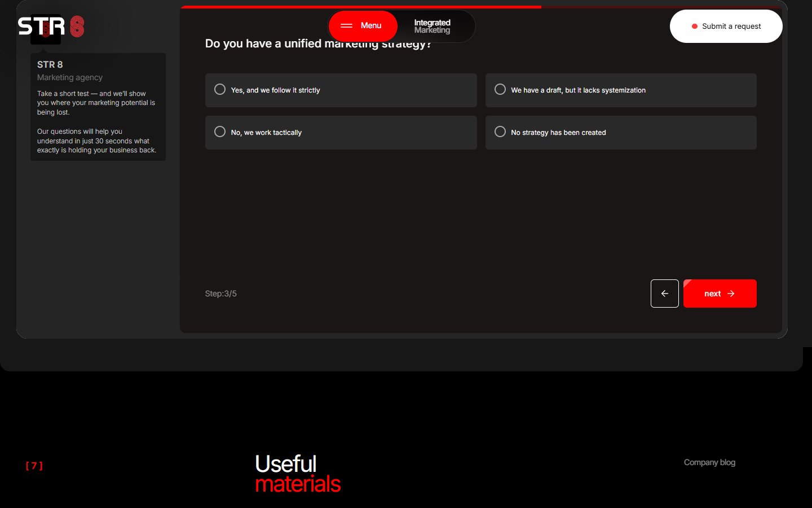Select 'We have a draft' option
The image size is (812, 508).
(621, 90)
